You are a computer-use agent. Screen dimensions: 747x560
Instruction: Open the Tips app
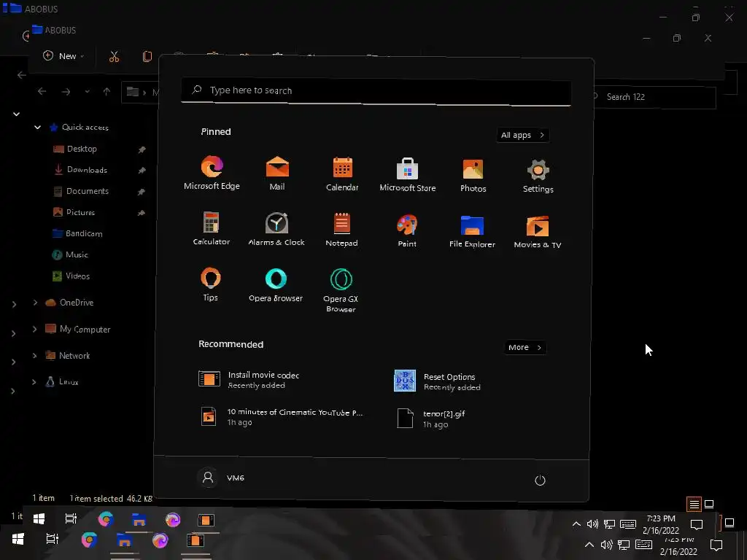(x=211, y=284)
